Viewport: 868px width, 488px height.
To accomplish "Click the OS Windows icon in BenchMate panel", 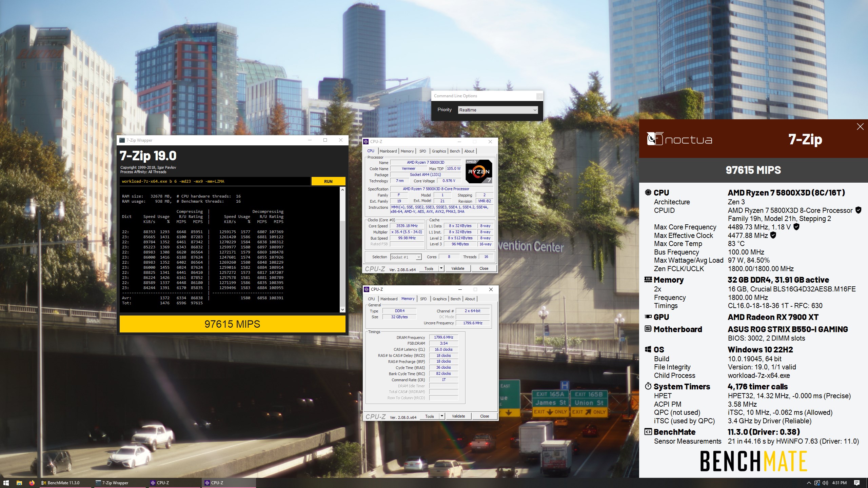I will tap(648, 349).
